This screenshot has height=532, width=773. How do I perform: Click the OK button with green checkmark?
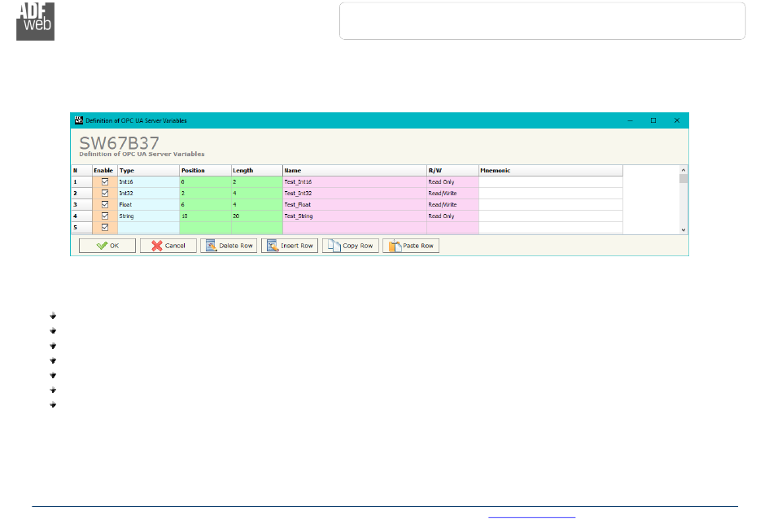pyautogui.click(x=107, y=246)
